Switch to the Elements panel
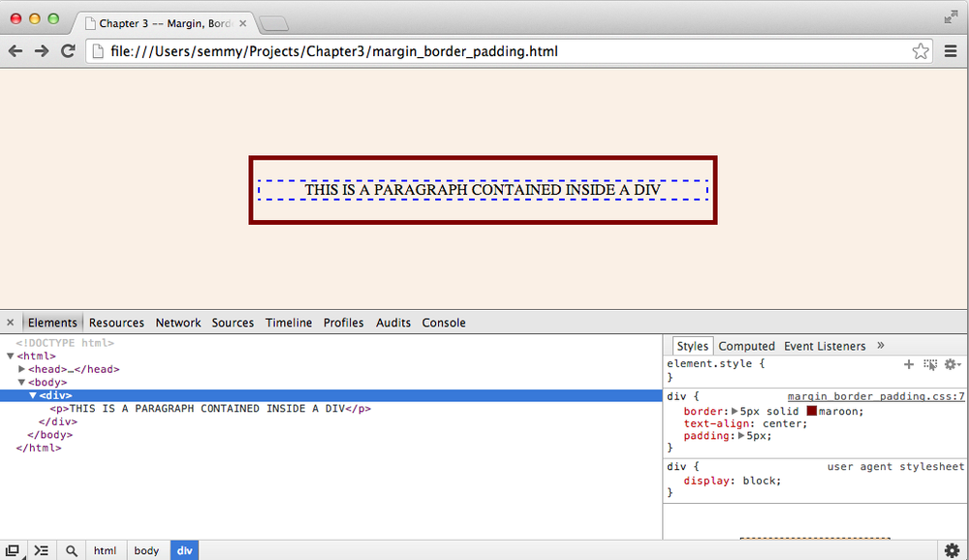 (x=52, y=323)
